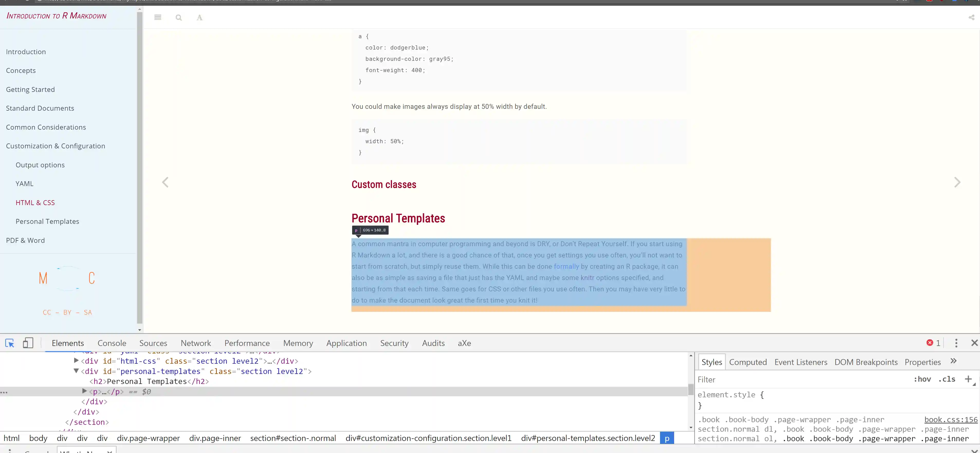The image size is (980, 453).
Task: Click the share icon at top right
Action: point(971,17)
